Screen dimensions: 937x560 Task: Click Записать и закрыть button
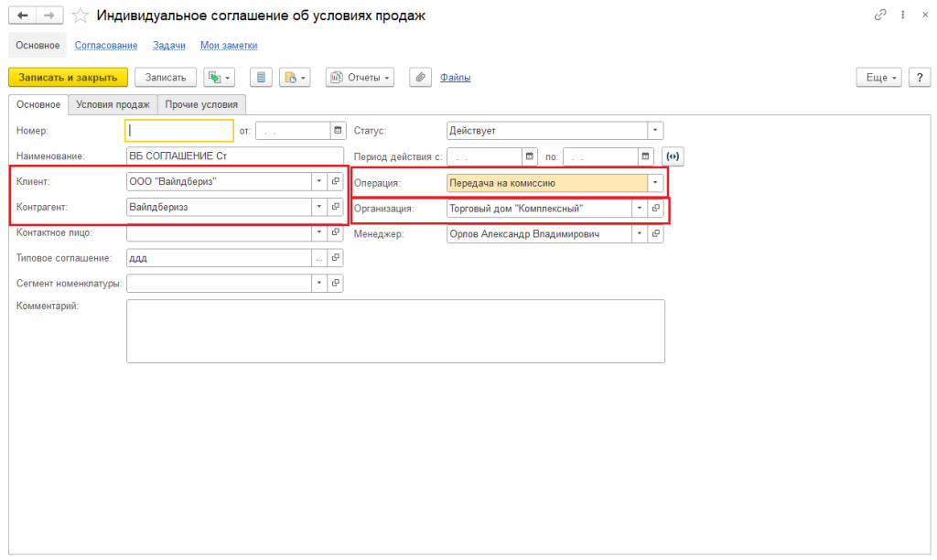(x=68, y=78)
